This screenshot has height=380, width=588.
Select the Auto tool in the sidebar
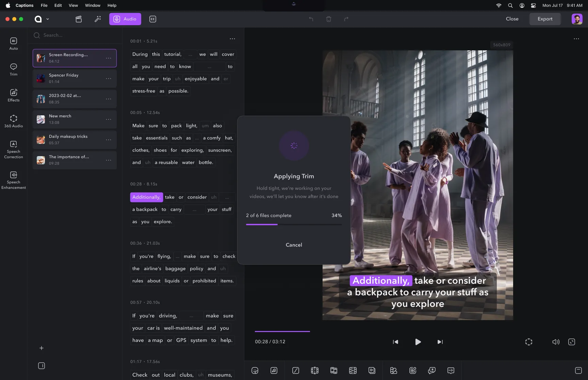13,44
